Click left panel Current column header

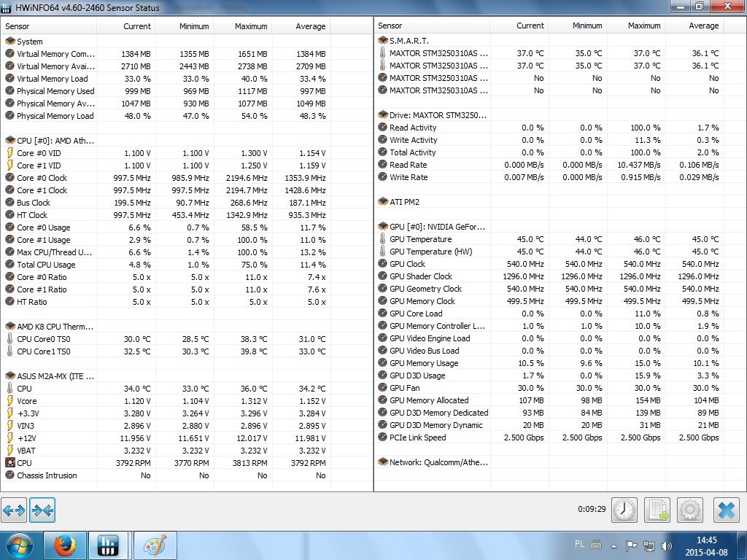[x=125, y=26]
